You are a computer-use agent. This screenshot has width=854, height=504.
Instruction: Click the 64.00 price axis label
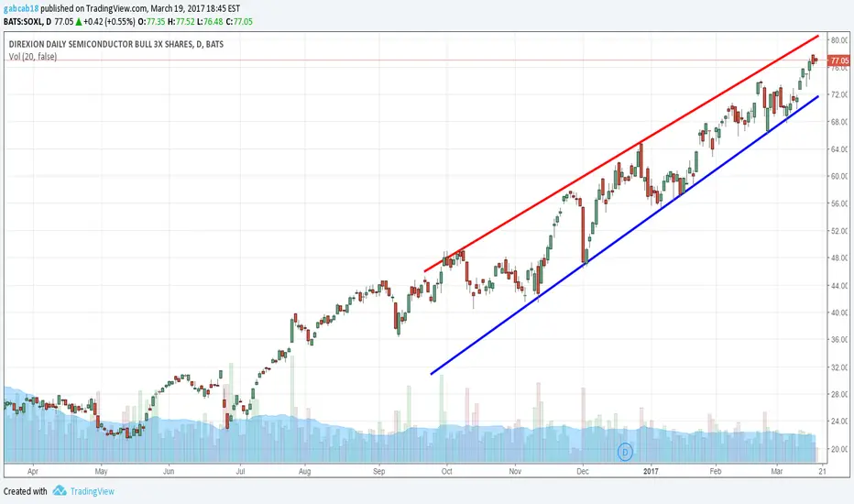point(840,149)
